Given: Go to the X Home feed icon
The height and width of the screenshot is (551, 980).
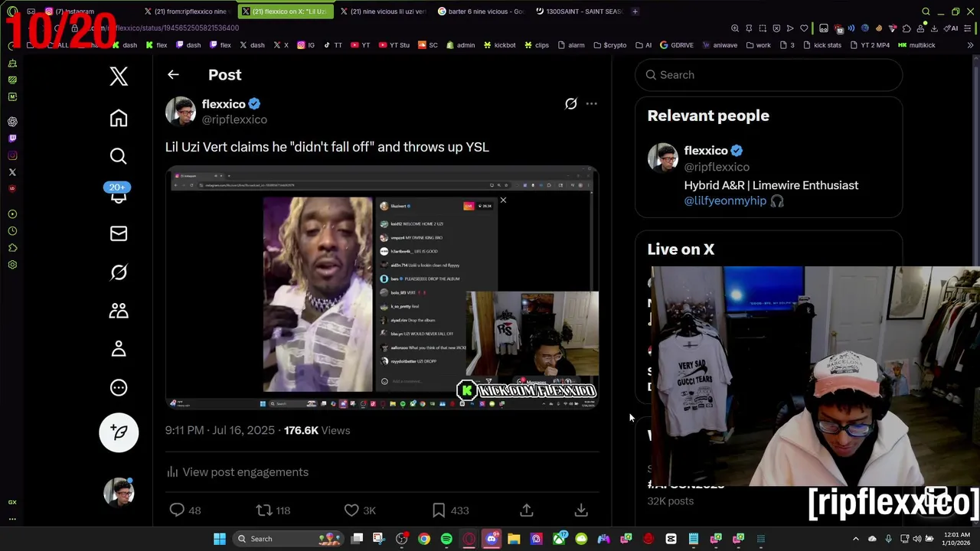Looking at the screenshot, I should pyautogui.click(x=119, y=118).
